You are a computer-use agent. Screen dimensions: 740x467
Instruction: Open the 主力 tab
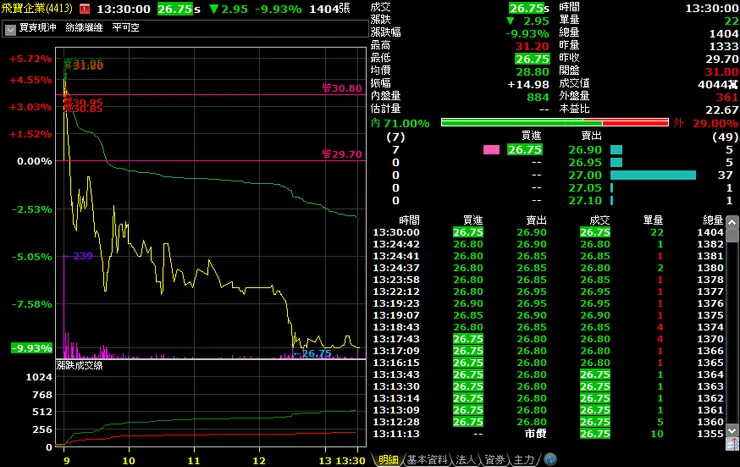523,459
